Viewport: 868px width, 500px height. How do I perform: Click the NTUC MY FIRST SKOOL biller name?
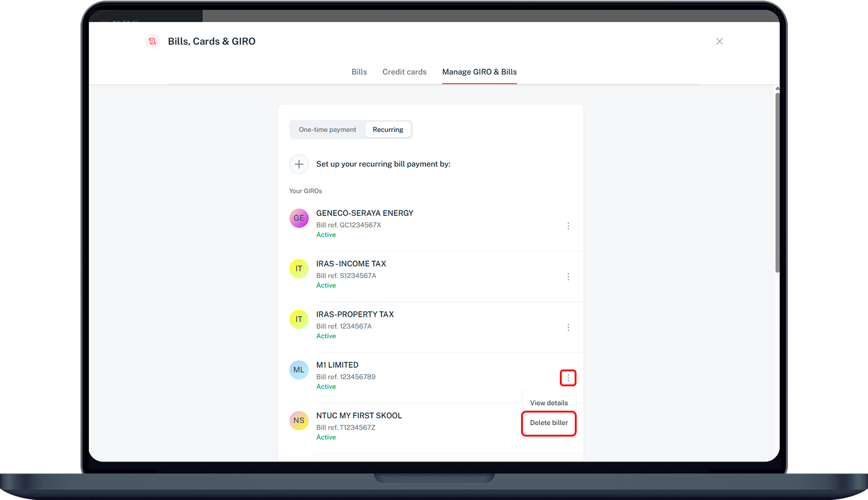coord(359,416)
